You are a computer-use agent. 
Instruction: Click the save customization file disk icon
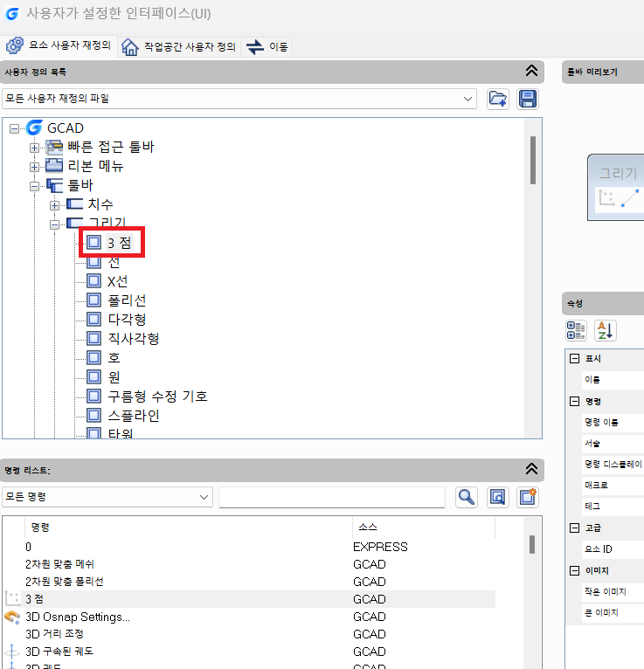click(x=528, y=99)
